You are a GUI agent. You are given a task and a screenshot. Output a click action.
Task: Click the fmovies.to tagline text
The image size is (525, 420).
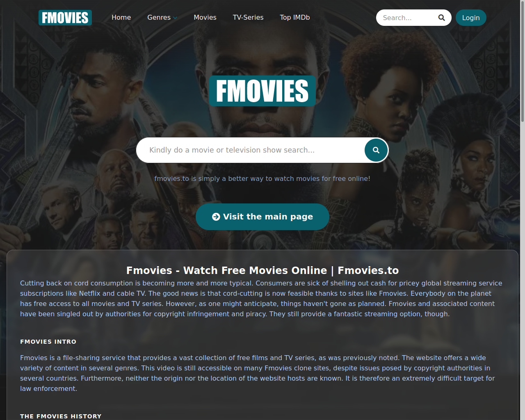point(262,178)
